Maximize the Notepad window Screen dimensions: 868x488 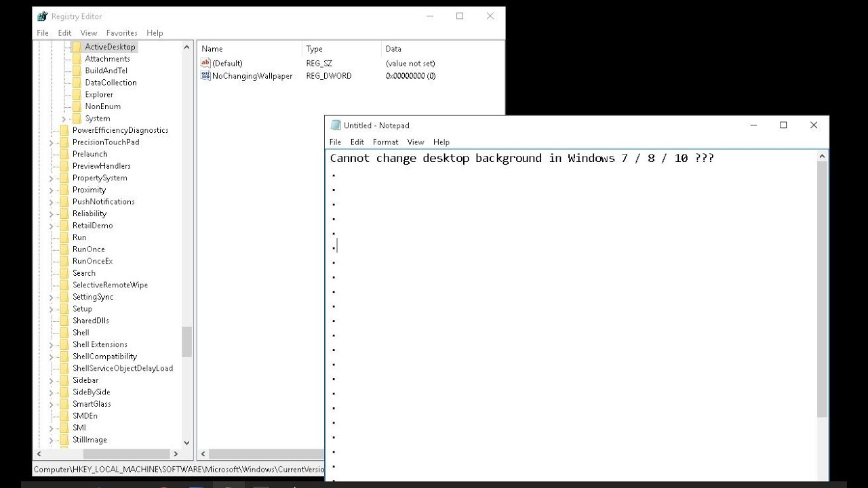pos(783,125)
